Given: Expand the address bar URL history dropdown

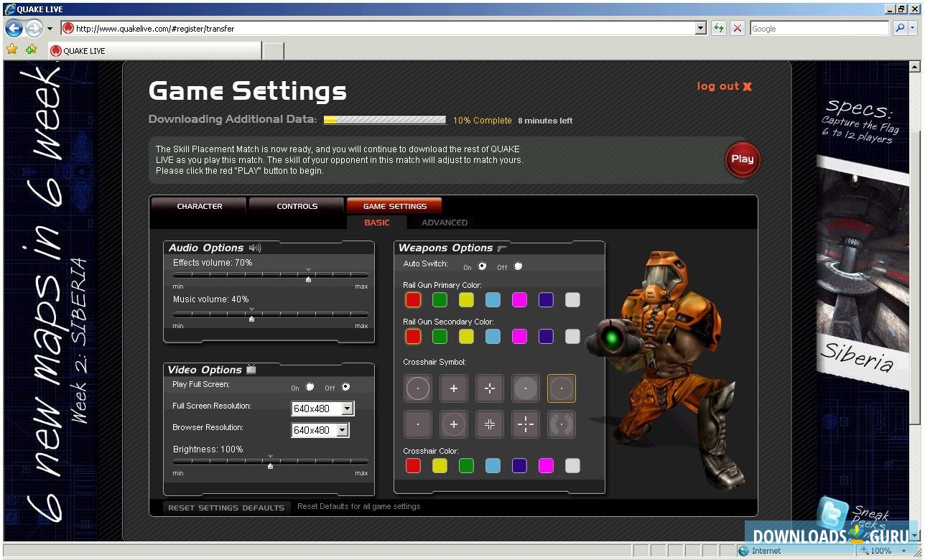Looking at the screenshot, I should click(701, 29).
